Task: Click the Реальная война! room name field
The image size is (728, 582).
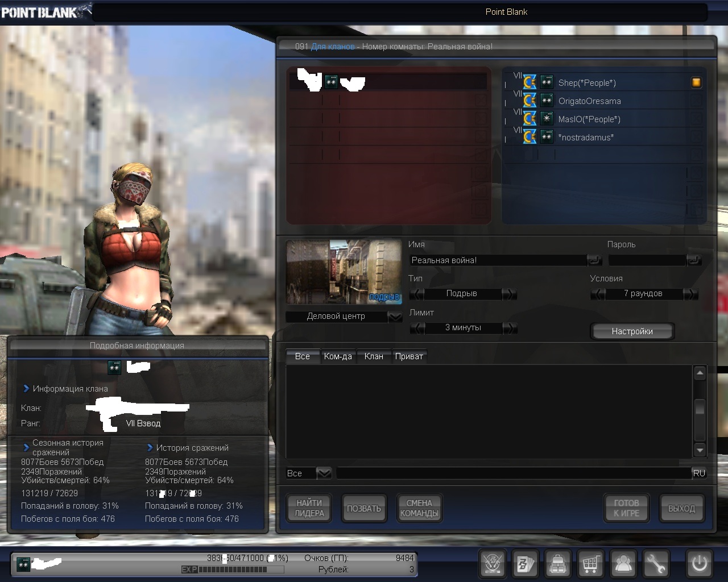Action: tap(498, 260)
